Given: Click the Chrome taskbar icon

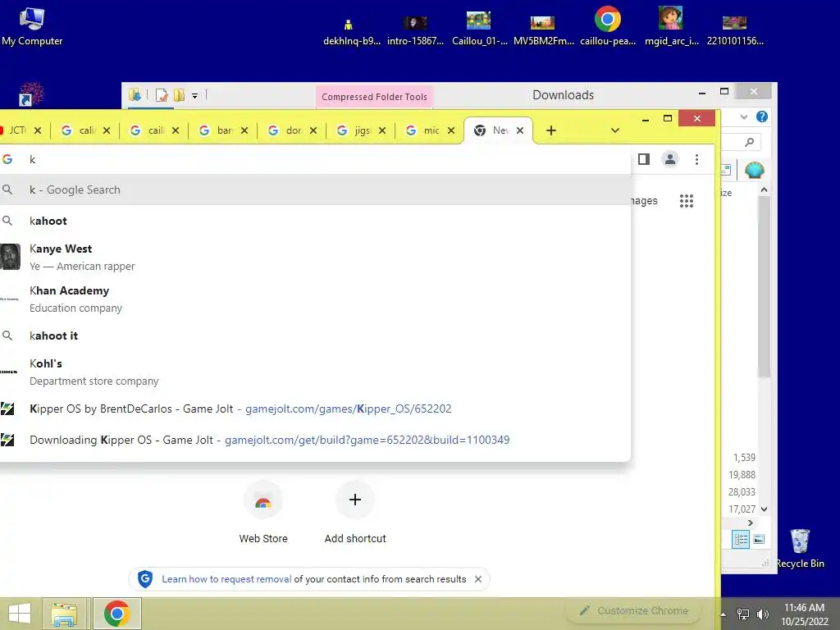Looking at the screenshot, I should pyautogui.click(x=117, y=614).
